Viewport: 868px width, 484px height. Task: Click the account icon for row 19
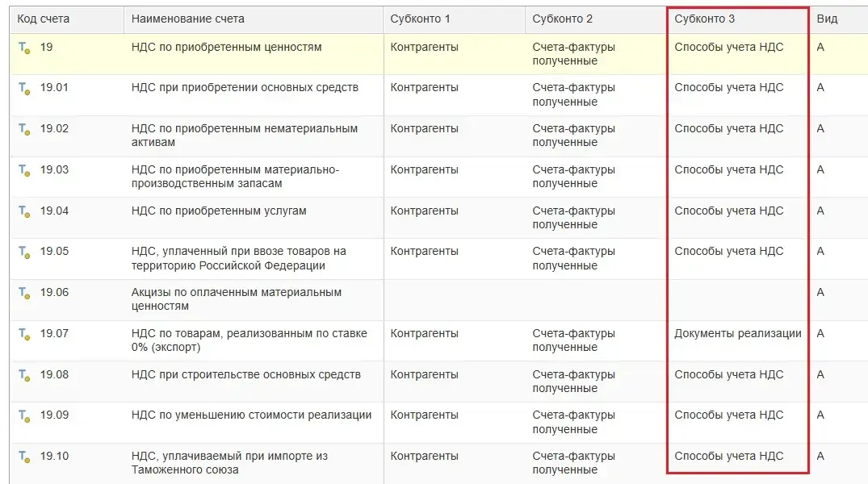24,48
